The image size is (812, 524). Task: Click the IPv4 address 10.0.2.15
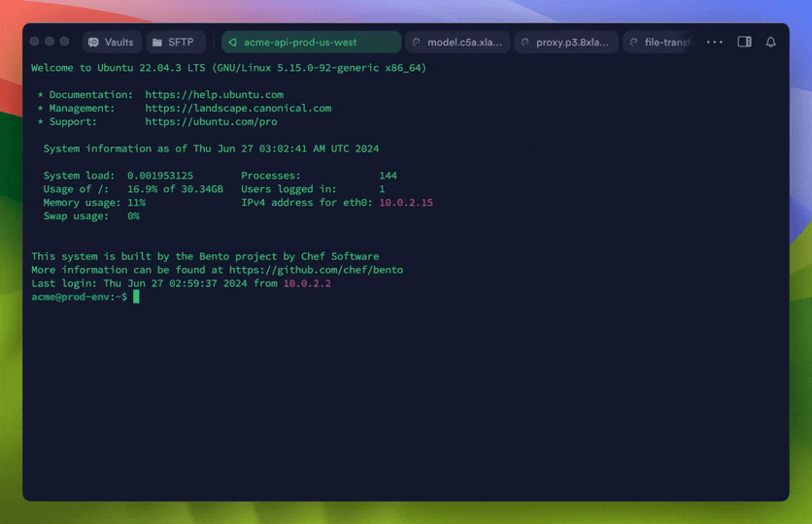406,203
